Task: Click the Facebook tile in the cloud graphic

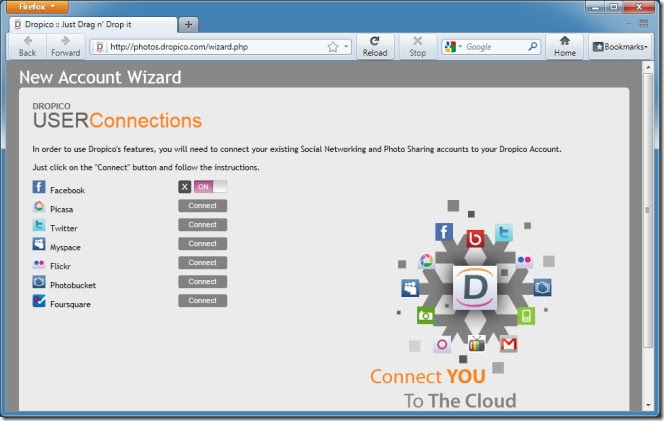Action: pos(444,232)
